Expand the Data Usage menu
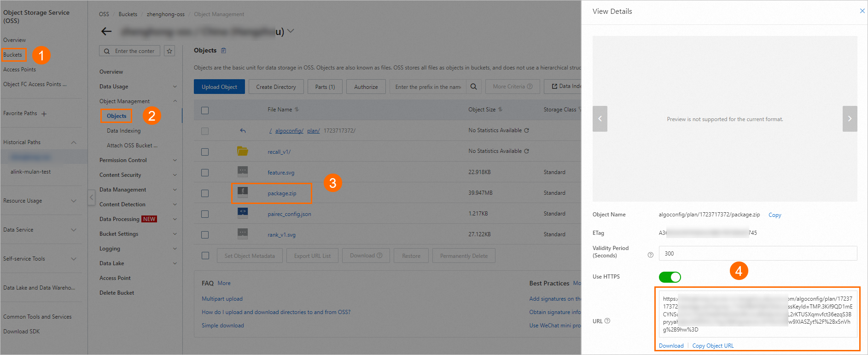The width and height of the screenshot is (868, 355). pos(175,87)
